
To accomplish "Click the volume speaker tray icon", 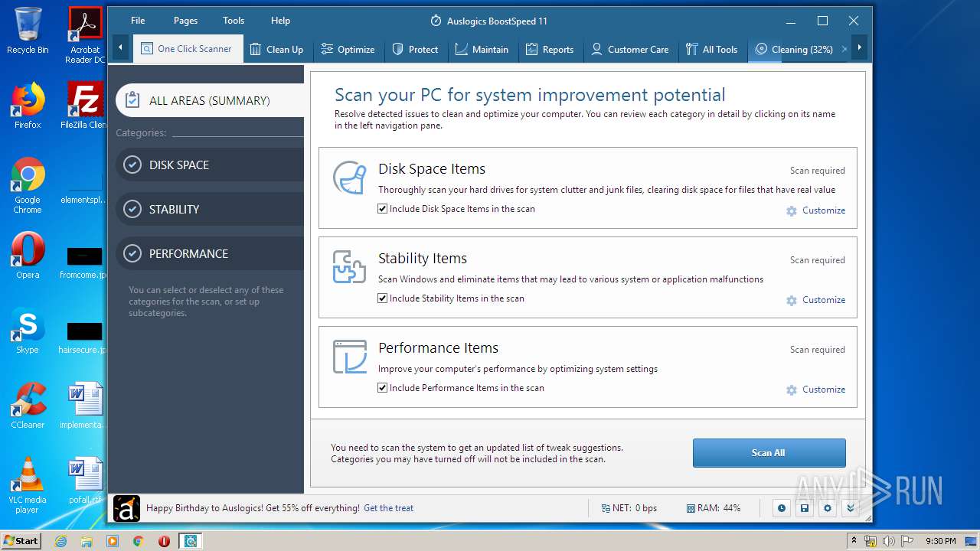I will pos(888,541).
